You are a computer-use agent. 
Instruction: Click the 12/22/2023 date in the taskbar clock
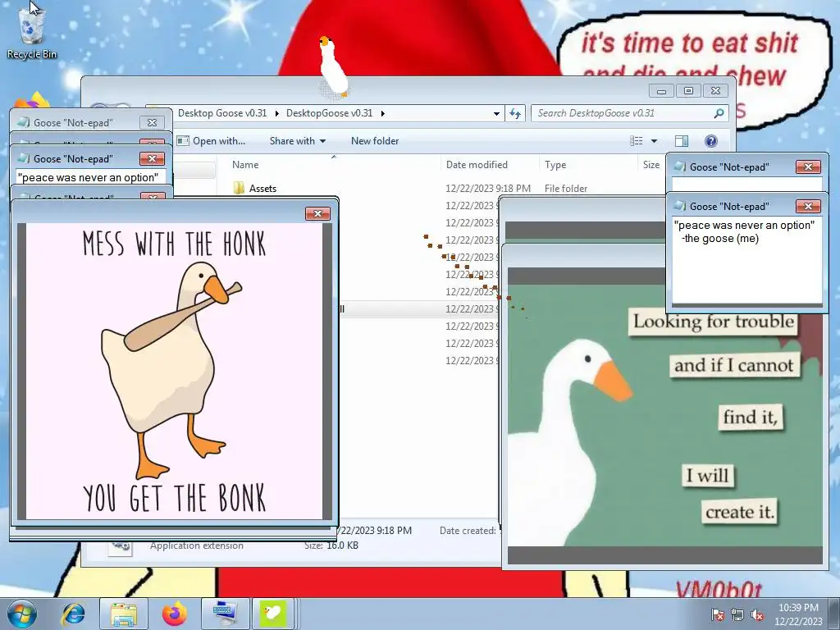[798, 622]
